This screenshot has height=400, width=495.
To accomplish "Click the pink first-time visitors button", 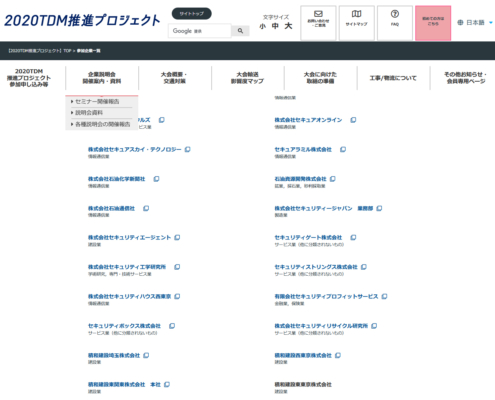I will pos(433,23).
